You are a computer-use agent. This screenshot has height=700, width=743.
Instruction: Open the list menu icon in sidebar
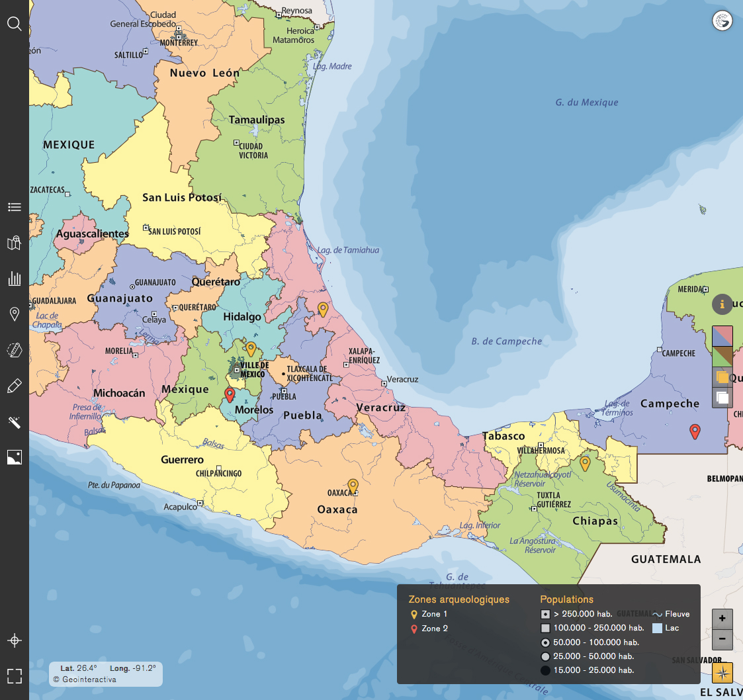click(15, 207)
